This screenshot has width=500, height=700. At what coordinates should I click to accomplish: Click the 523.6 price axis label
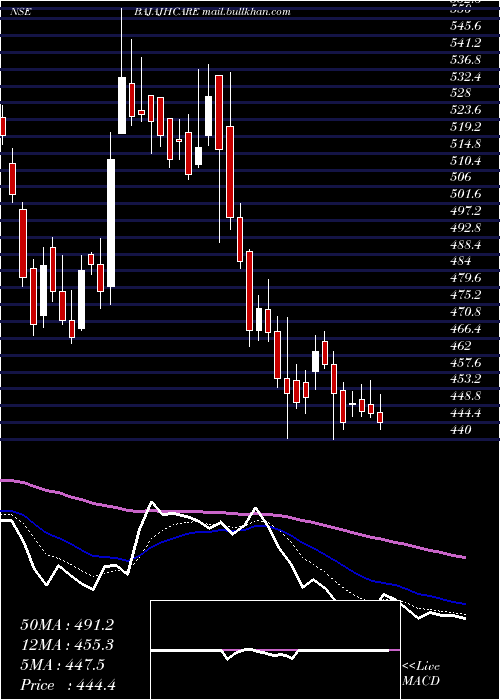(466, 110)
